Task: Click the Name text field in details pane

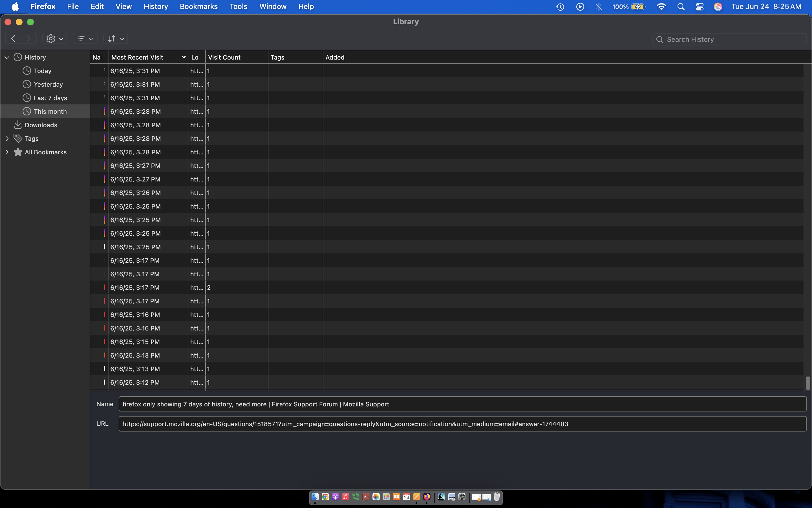Action: [x=462, y=404]
